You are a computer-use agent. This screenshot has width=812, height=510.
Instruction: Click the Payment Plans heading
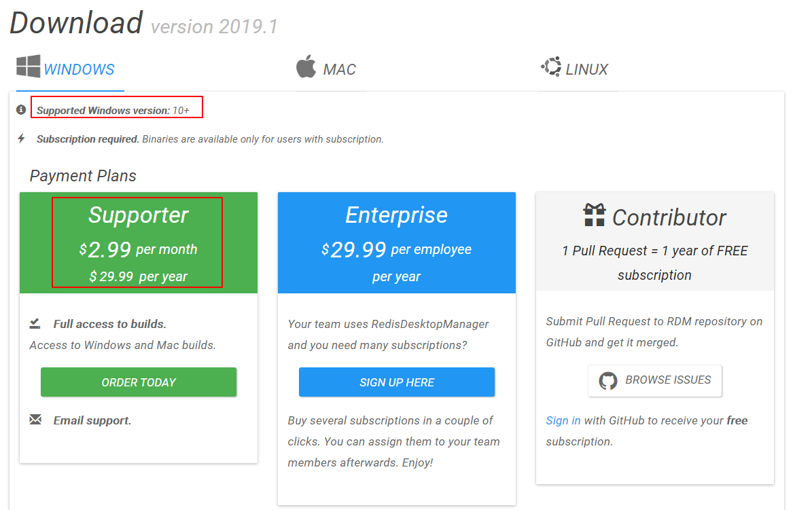83,175
